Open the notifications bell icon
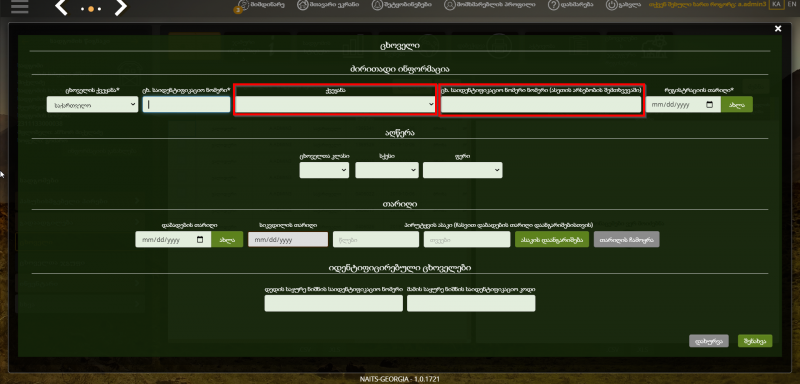 (x=377, y=5)
